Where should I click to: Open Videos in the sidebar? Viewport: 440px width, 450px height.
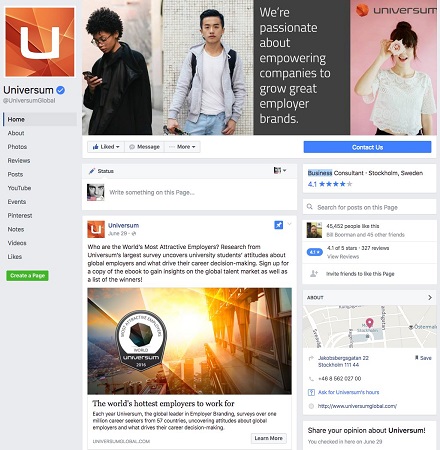tap(17, 243)
